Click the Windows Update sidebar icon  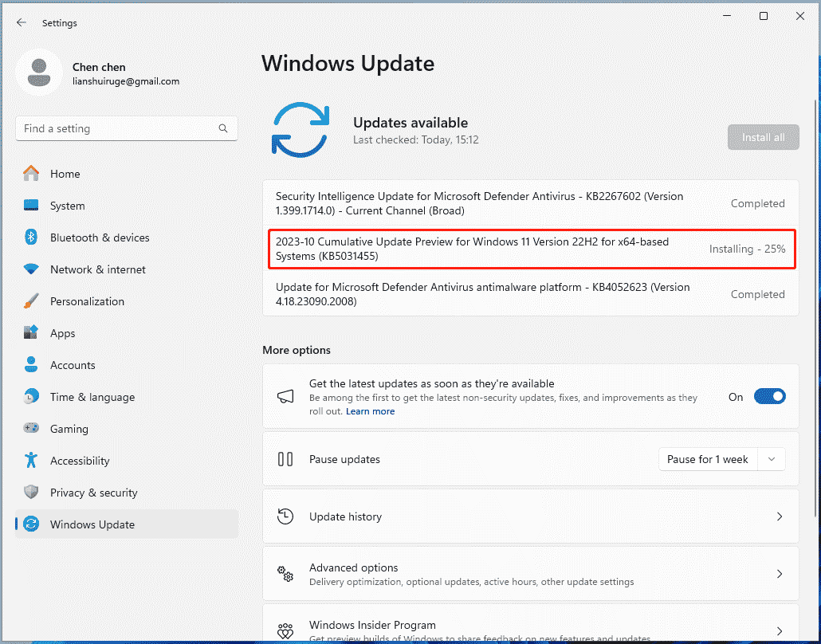tap(31, 524)
